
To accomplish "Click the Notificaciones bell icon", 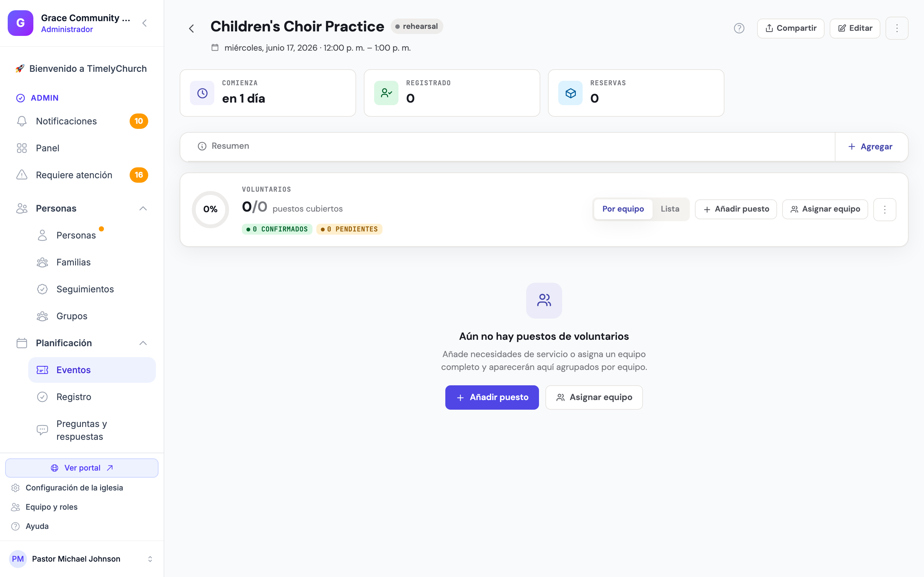I will coord(22,121).
